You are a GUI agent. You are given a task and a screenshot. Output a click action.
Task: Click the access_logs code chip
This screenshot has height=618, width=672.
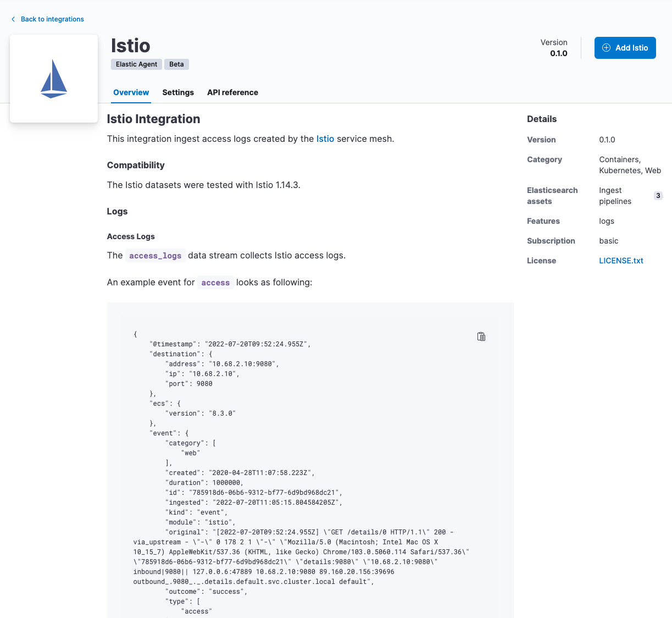pyautogui.click(x=155, y=255)
